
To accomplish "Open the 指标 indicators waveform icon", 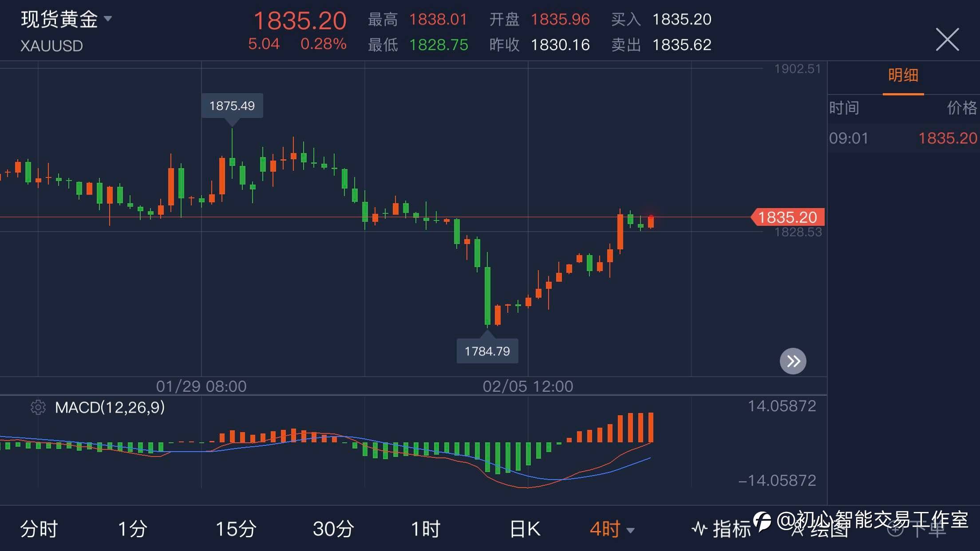I will (700, 529).
